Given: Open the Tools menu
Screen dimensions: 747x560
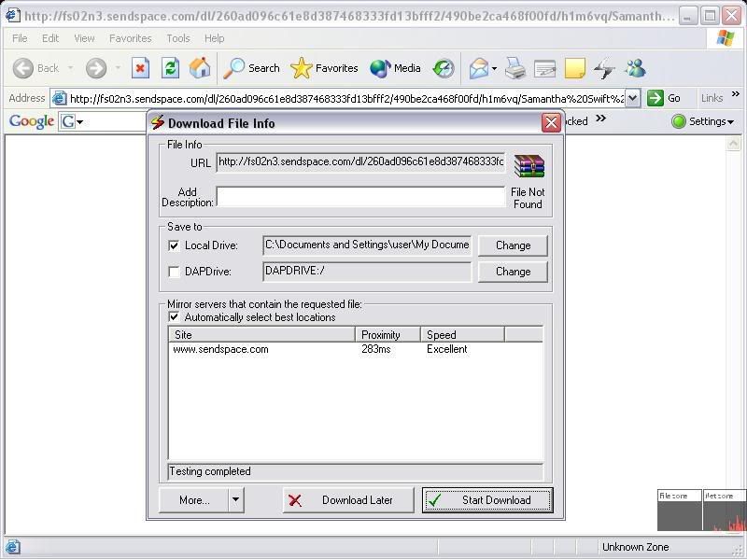Looking at the screenshot, I should 177,38.
